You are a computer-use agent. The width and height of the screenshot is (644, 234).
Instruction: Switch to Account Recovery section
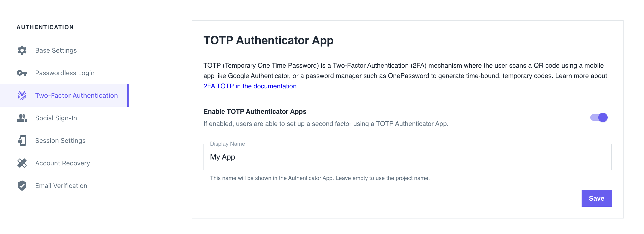(62, 163)
